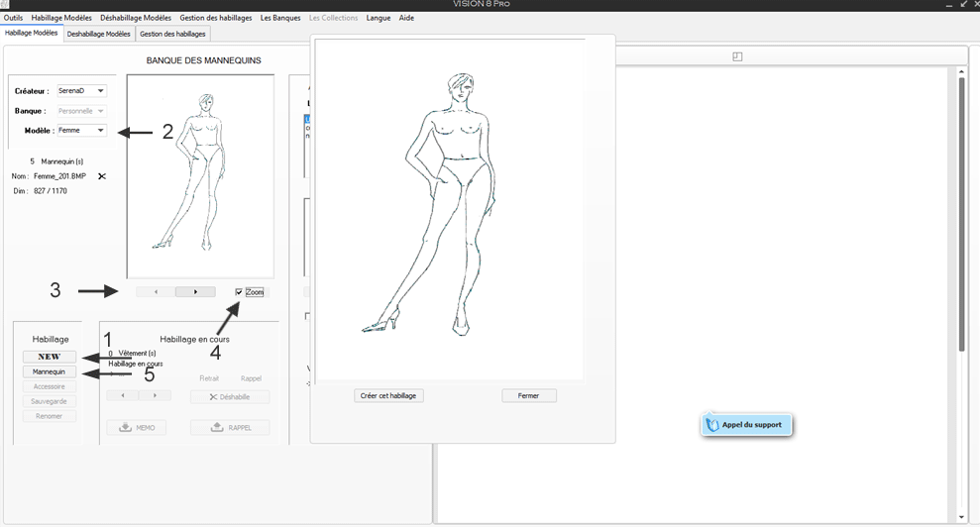
Task: Switch to the Gestion des habillages tab
Action: 172,34
